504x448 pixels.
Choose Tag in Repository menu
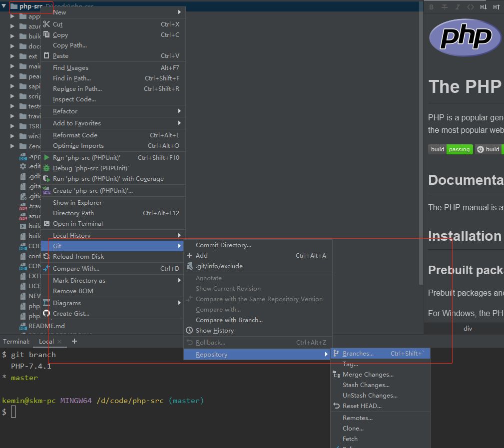(x=380, y=364)
